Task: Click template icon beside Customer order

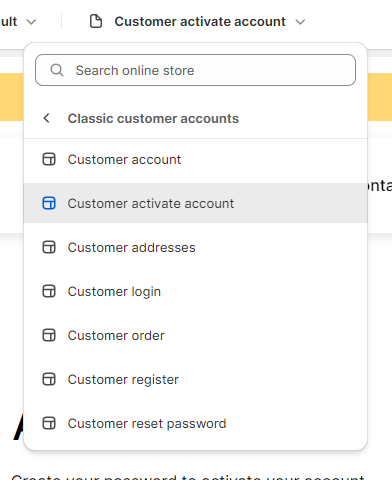Action: coord(49,335)
